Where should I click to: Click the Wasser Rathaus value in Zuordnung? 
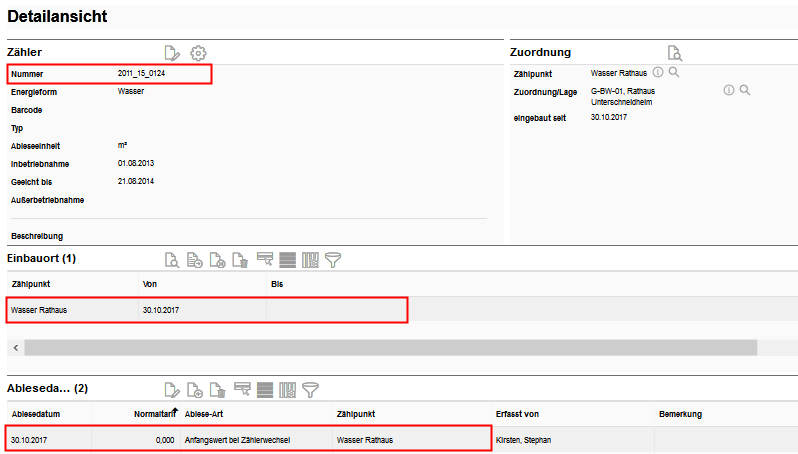(619, 73)
